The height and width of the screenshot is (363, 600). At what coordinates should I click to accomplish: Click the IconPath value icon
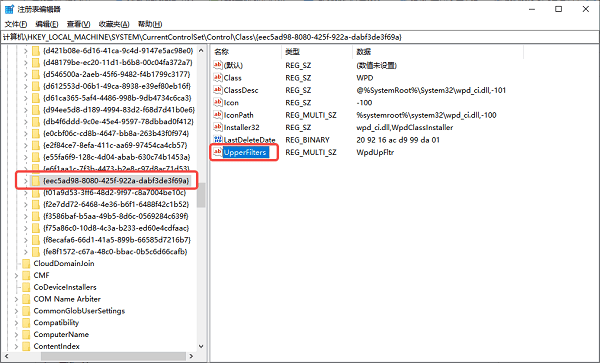click(x=218, y=115)
